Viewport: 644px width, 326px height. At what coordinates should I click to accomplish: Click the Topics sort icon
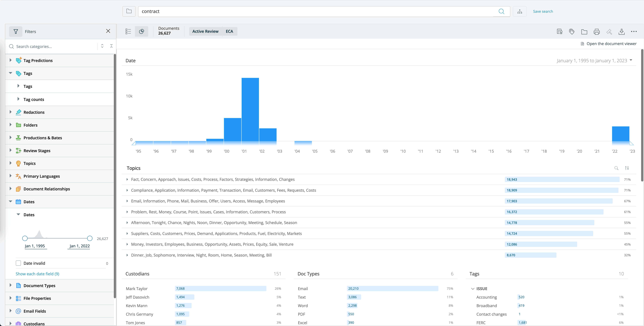tap(627, 168)
